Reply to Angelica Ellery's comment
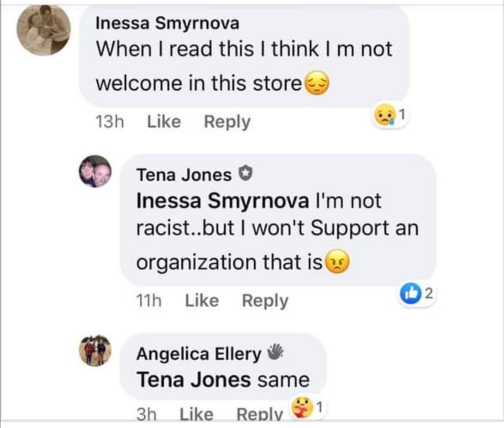 click(260, 414)
